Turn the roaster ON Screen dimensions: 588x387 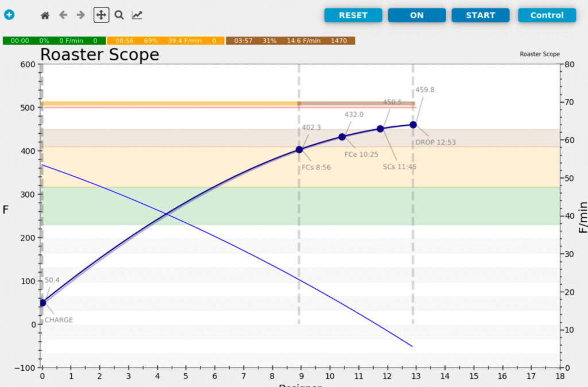(416, 16)
